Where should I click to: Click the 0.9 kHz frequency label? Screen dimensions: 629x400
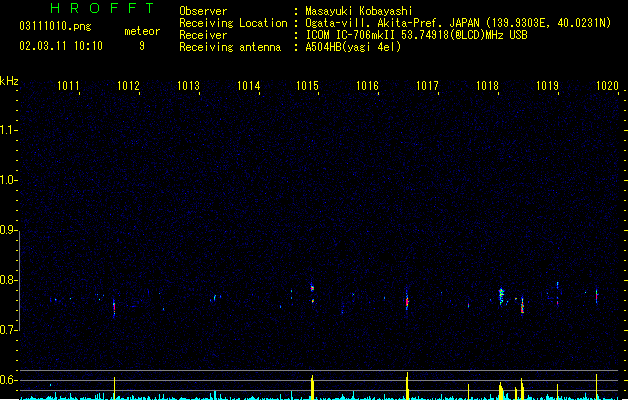click(x=8, y=230)
